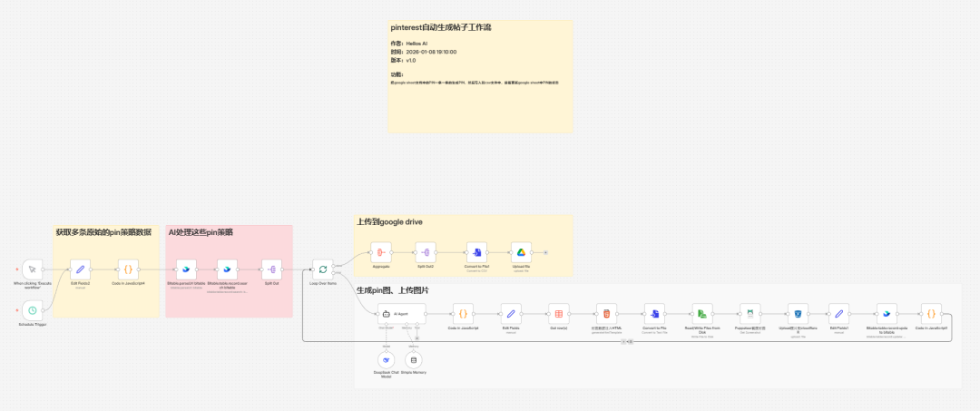980x411 pixels.
Task: Select the pinterest workflow description sticky note
Action: (x=481, y=77)
